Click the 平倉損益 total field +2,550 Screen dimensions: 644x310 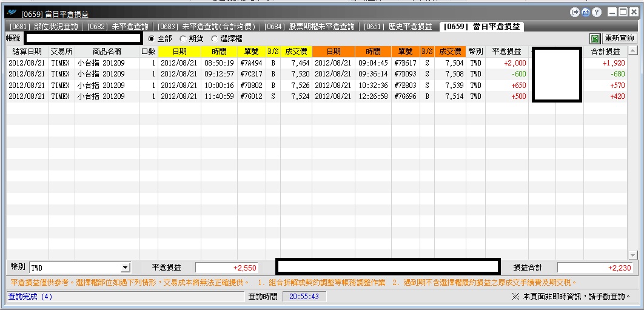point(227,268)
